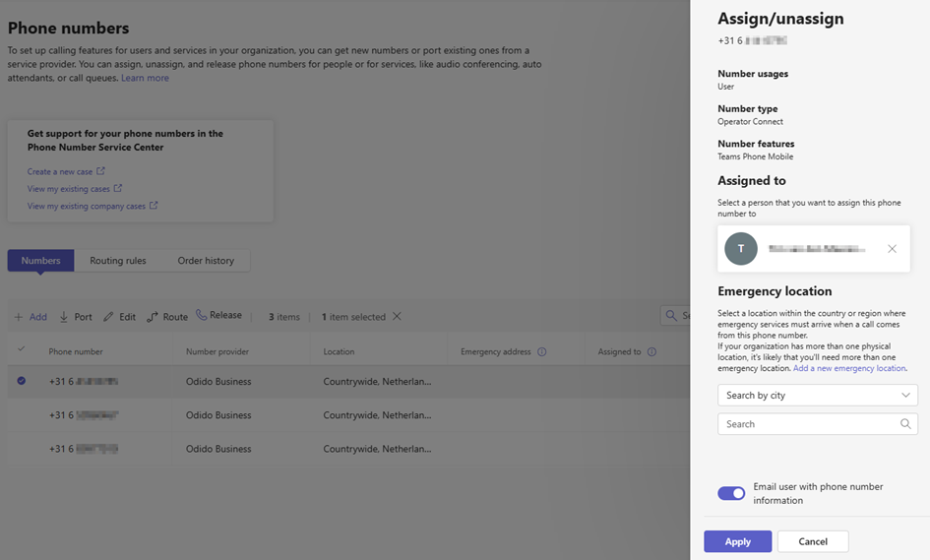Toggle select-all checkmark in table header
The height and width of the screenshot is (560, 930).
pyautogui.click(x=22, y=349)
